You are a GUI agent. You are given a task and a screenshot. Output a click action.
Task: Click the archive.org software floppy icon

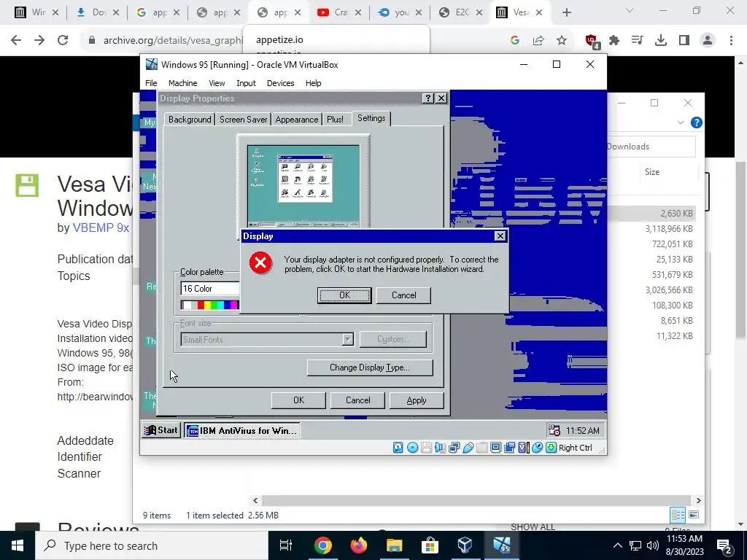[27, 185]
